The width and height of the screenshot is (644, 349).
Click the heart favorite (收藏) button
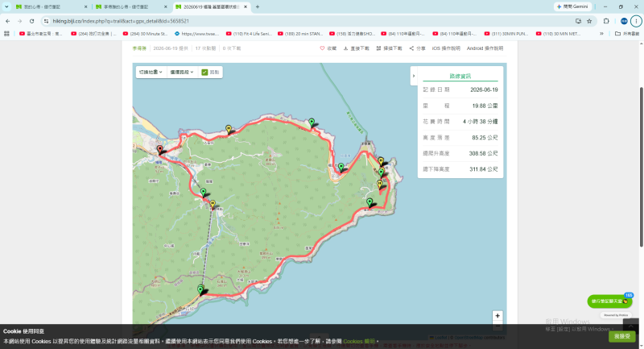[328, 48]
